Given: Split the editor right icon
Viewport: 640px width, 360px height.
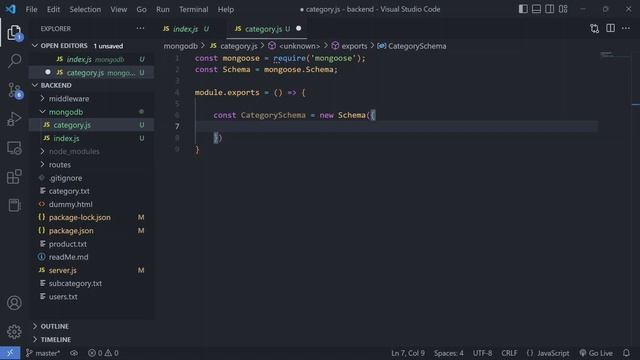Looking at the screenshot, I should click(610, 29).
